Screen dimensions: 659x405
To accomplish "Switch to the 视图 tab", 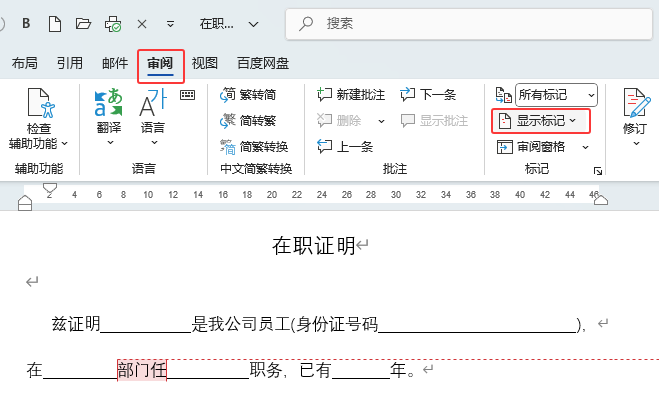I will (205, 63).
